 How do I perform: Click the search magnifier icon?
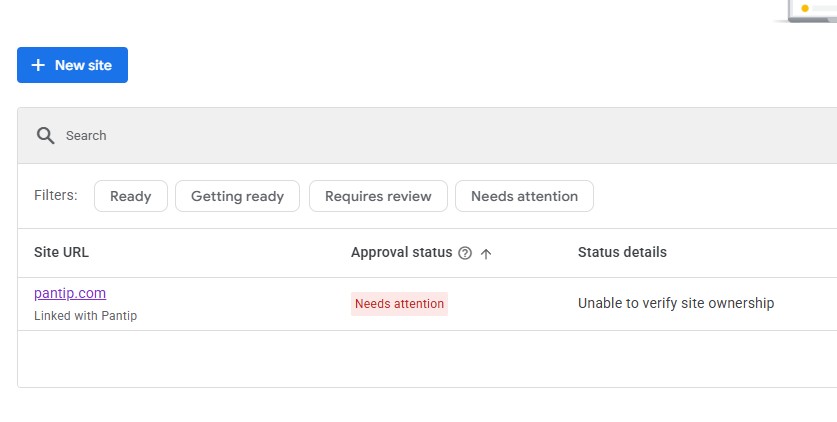coord(45,136)
